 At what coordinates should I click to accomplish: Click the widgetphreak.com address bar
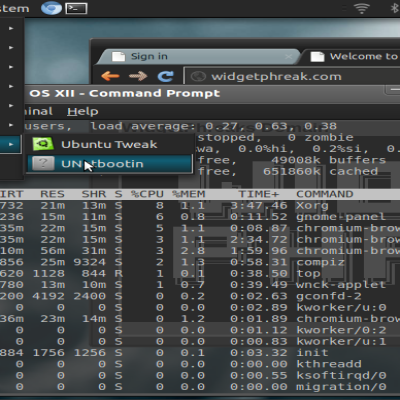292,76
